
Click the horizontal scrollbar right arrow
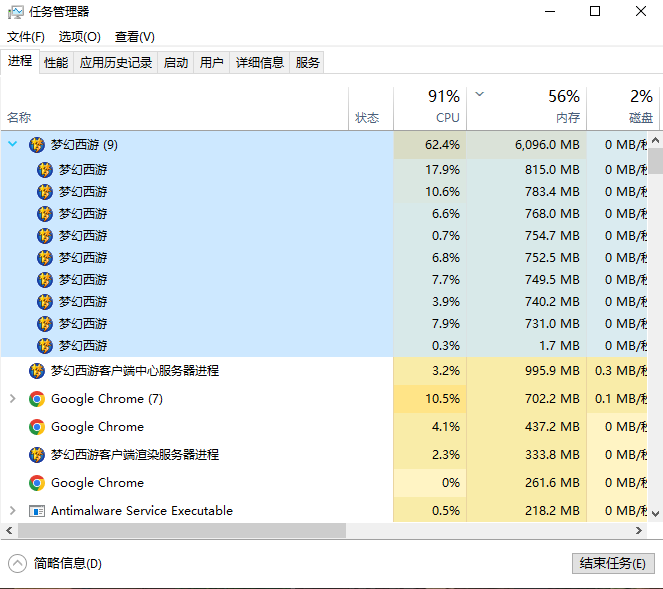pos(639,530)
